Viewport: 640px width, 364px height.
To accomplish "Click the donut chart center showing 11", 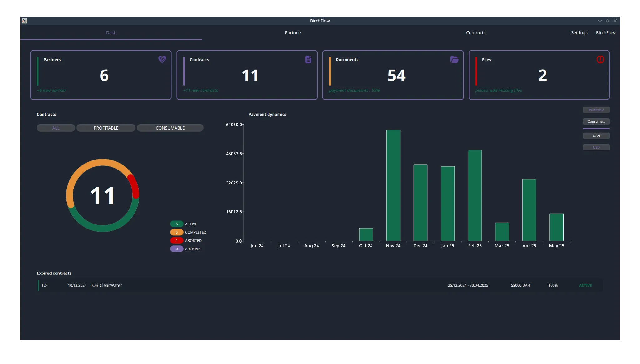I will pos(103,196).
